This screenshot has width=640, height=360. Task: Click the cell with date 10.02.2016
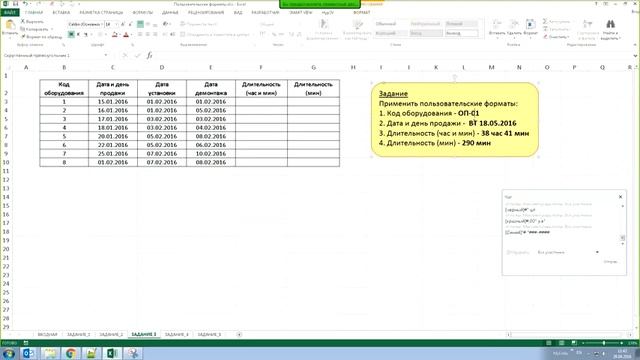211,153
